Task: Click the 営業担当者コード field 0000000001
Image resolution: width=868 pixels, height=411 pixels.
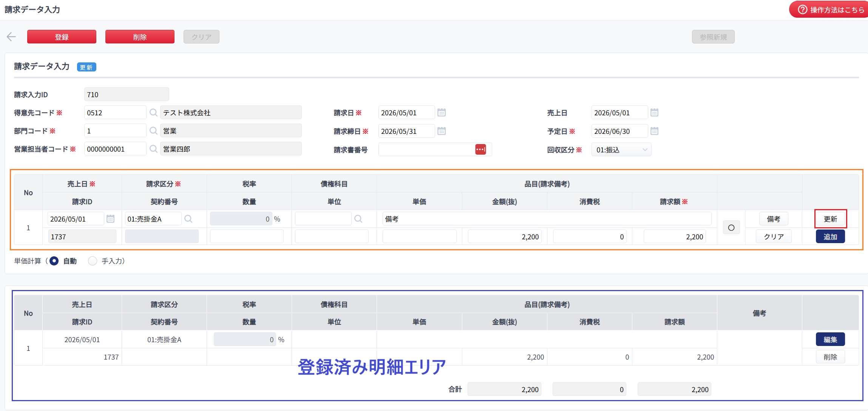Action: [115, 149]
